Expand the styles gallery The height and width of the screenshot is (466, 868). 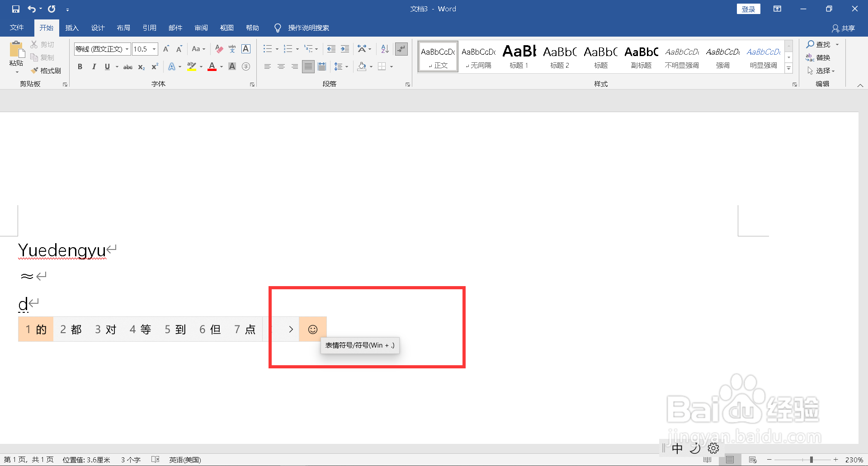(x=789, y=69)
